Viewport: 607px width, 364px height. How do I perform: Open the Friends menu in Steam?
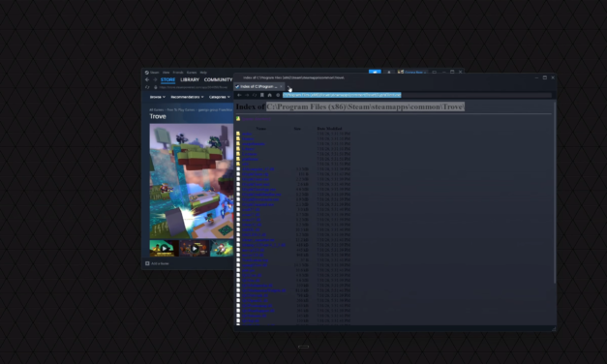[x=178, y=73]
